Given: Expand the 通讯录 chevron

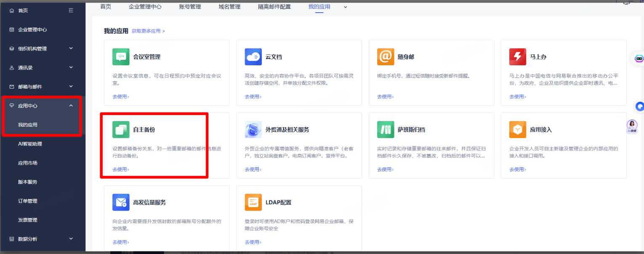Looking at the screenshot, I should point(71,67).
